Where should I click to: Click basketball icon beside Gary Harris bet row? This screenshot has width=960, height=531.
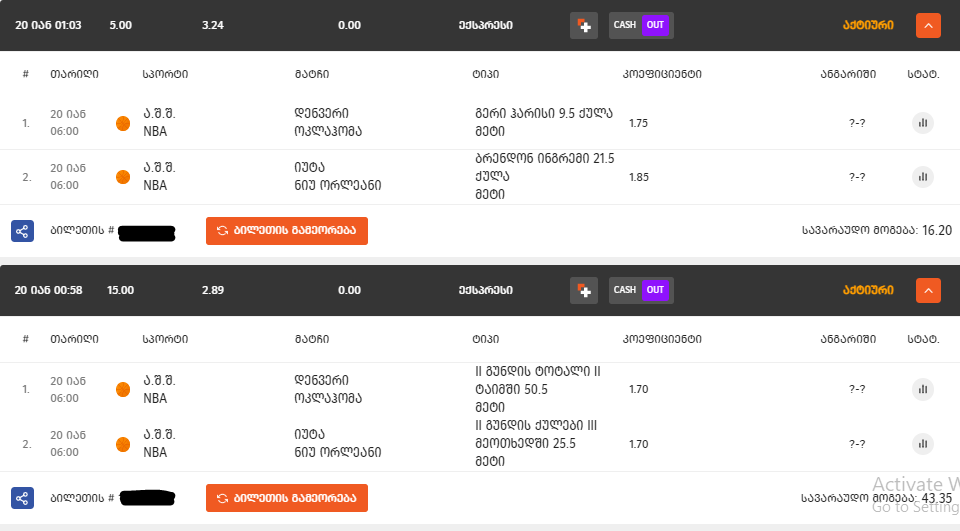tap(123, 123)
